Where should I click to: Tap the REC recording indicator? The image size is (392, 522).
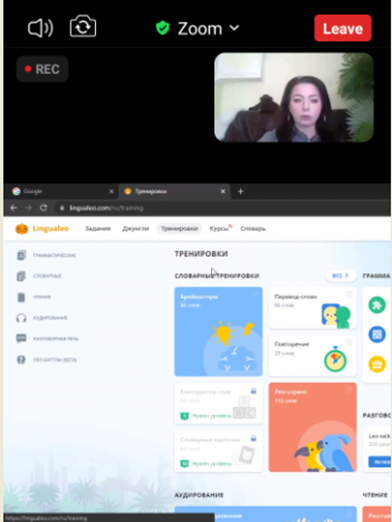(x=42, y=69)
